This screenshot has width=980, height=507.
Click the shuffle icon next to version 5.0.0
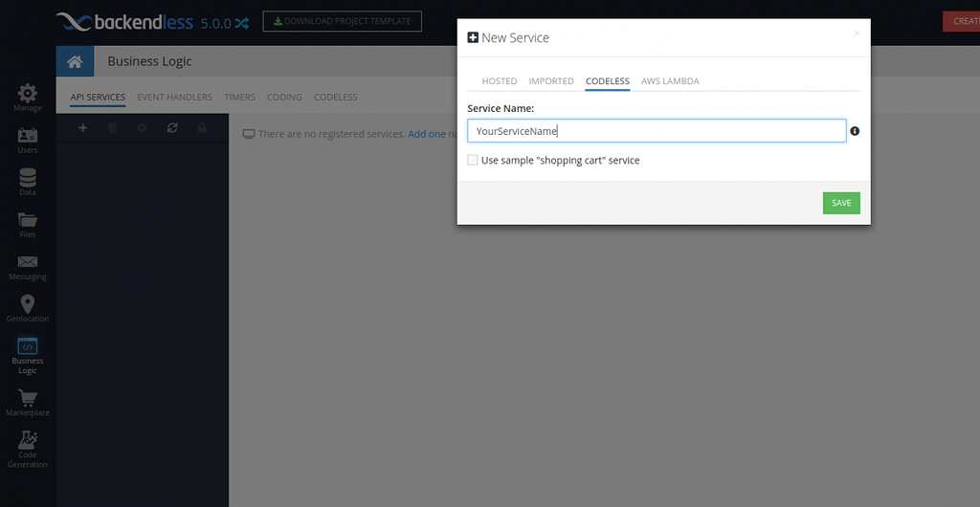pyautogui.click(x=242, y=24)
